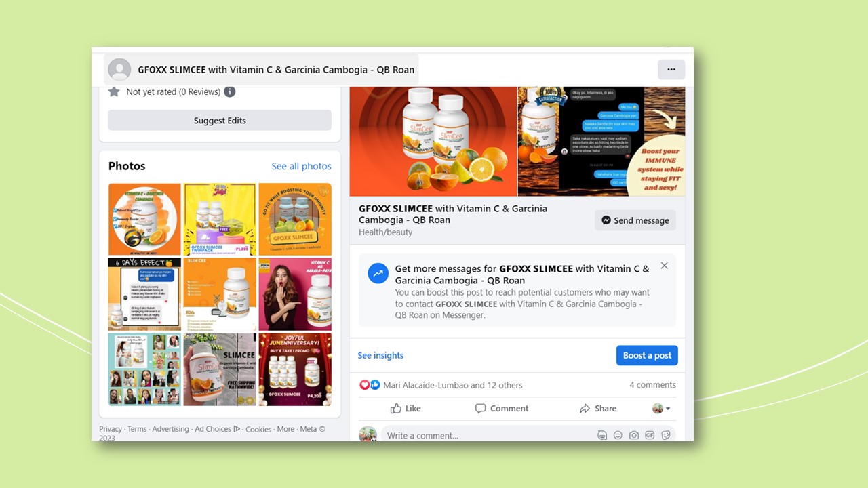The height and width of the screenshot is (488, 868).
Task: Open the Slim Cee orange bottle photo
Action: click(220, 294)
